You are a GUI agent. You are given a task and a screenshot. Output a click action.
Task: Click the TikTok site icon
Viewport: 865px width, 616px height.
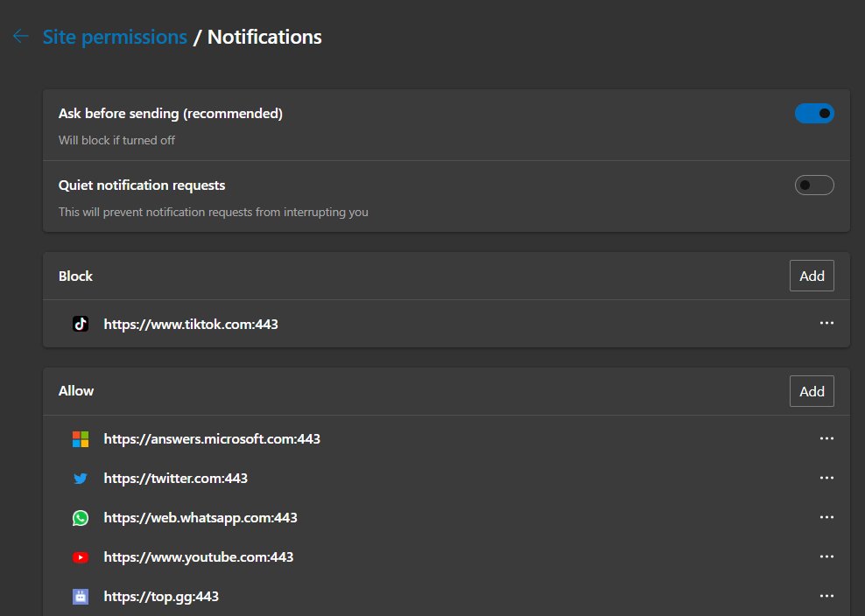point(81,324)
